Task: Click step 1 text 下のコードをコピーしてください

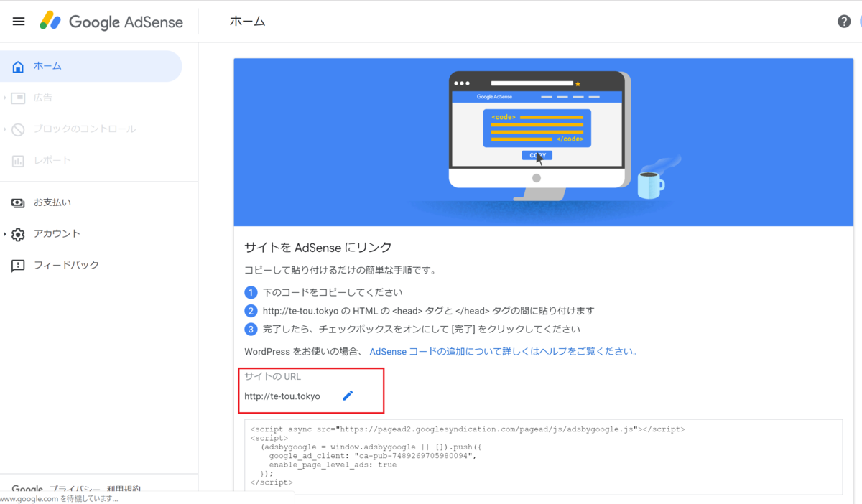Action: (333, 293)
